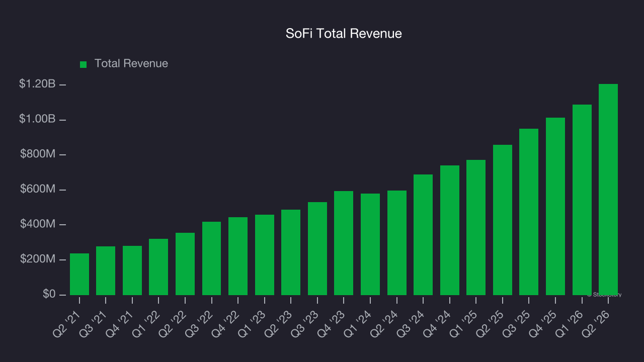Select the Q4 '22 revenue bar
Image resolution: width=644 pixels, height=362 pixels.
(238, 256)
